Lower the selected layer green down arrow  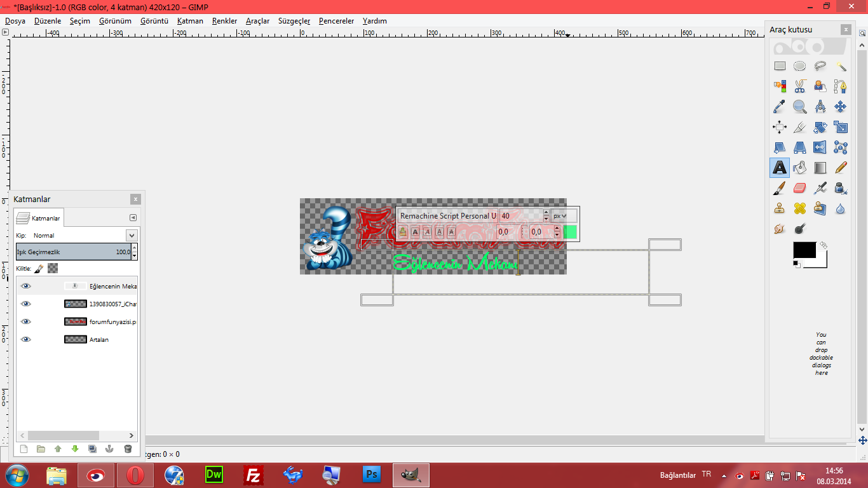tap(75, 449)
